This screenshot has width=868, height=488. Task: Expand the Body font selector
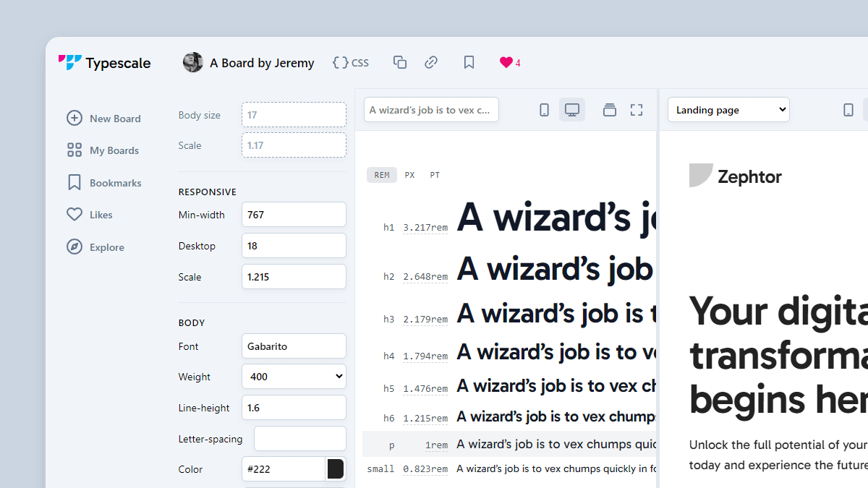(294, 346)
